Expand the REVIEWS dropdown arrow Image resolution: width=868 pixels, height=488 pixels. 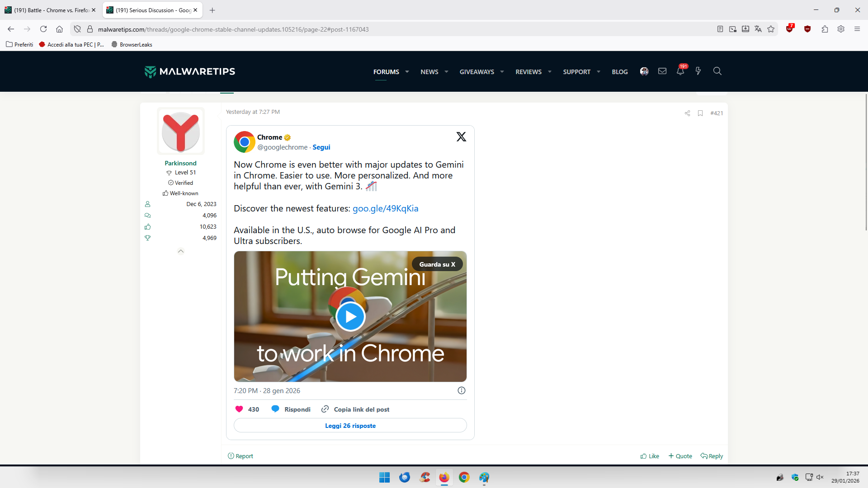click(550, 72)
